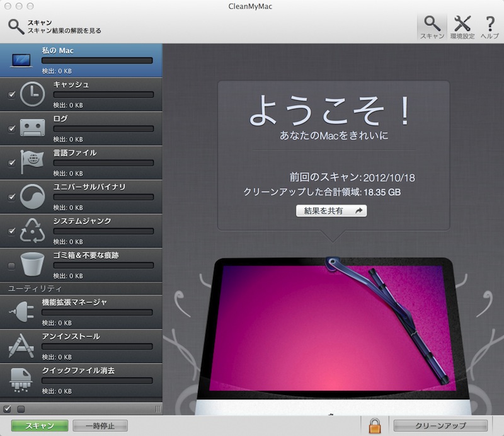The width and height of the screenshot is (504, 436).
Task: Uncheck the ログ checkbox
Action: 11,129
